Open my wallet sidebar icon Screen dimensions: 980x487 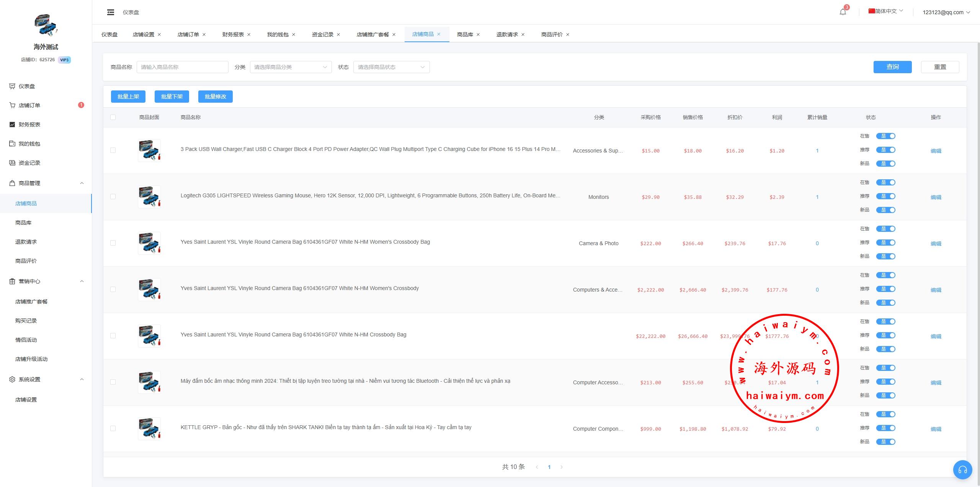[12, 144]
